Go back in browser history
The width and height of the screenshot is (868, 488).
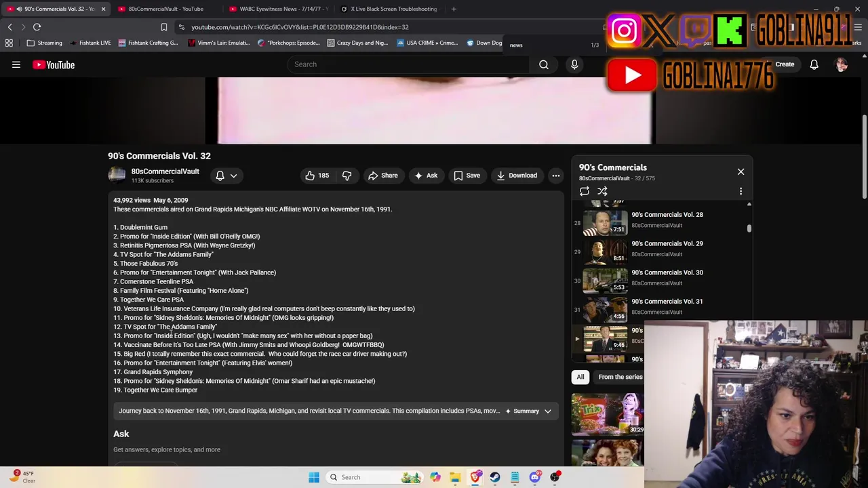[9, 27]
